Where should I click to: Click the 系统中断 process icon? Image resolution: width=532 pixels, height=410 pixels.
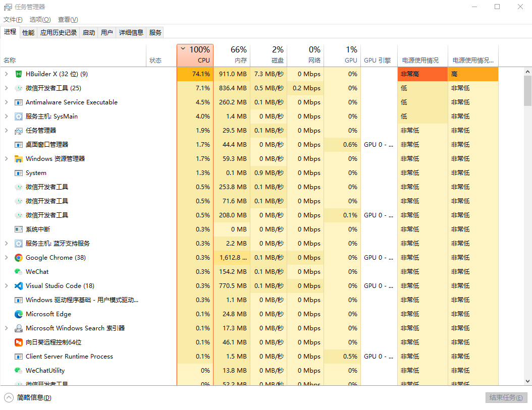[x=19, y=229]
